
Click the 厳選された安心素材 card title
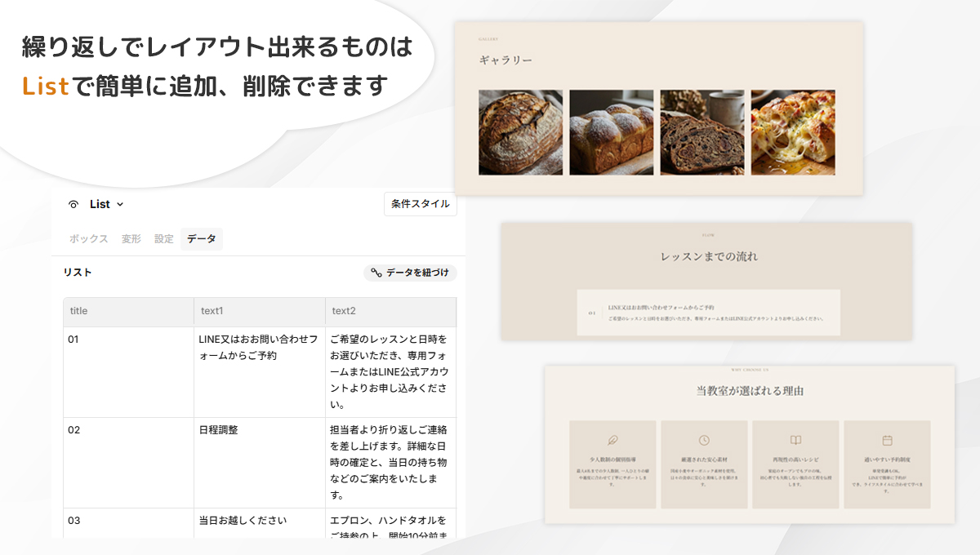pos(704,460)
